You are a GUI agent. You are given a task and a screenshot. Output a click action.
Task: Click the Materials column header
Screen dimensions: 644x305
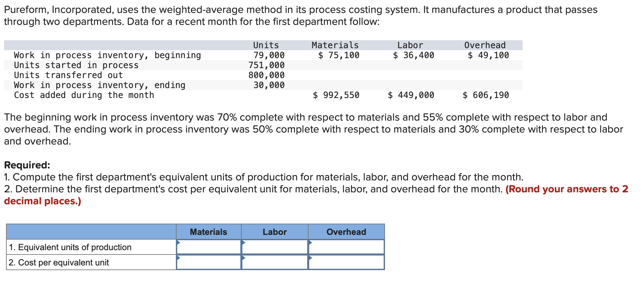208,232
